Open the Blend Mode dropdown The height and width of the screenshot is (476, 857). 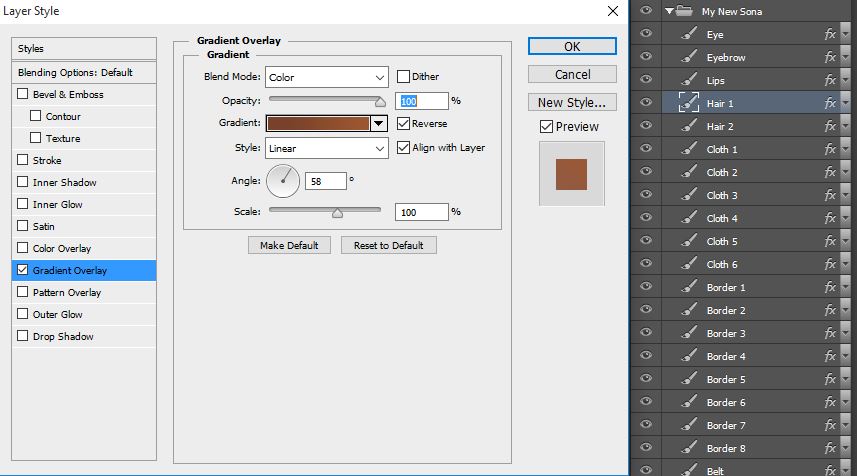tap(327, 77)
